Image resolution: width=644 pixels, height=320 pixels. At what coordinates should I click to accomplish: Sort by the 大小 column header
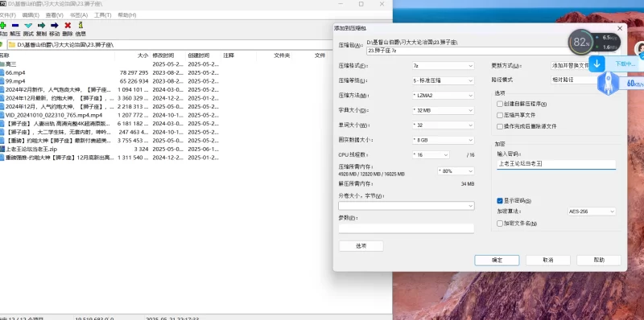click(143, 55)
